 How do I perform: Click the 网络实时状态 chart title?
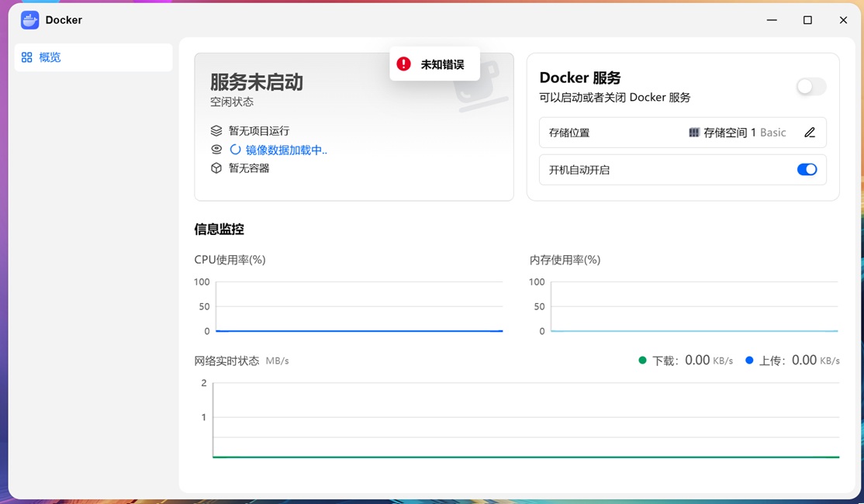pyautogui.click(x=226, y=361)
